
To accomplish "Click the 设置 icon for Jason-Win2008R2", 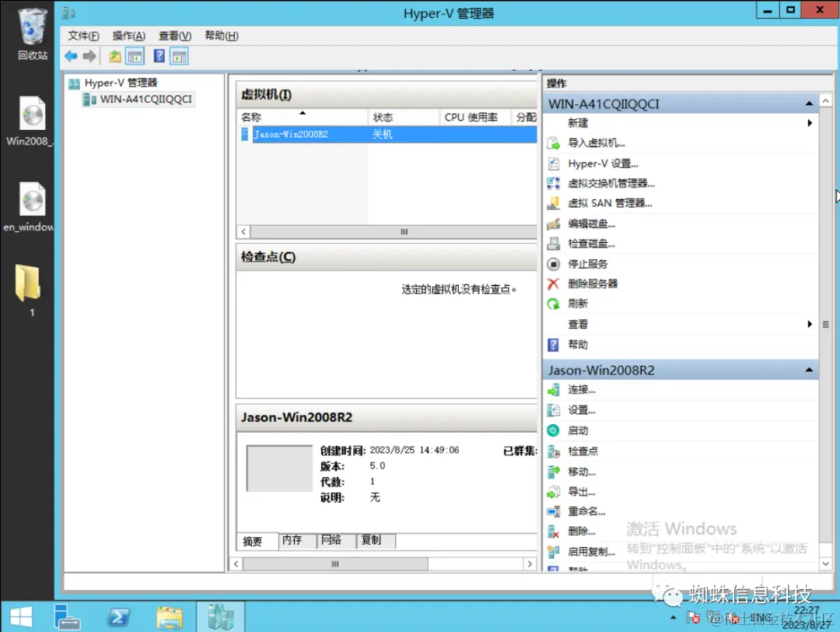I will [x=554, y=410].
